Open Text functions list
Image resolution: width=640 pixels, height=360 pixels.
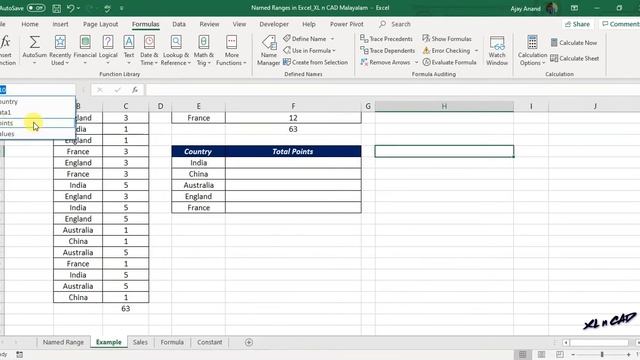(129, 51)
